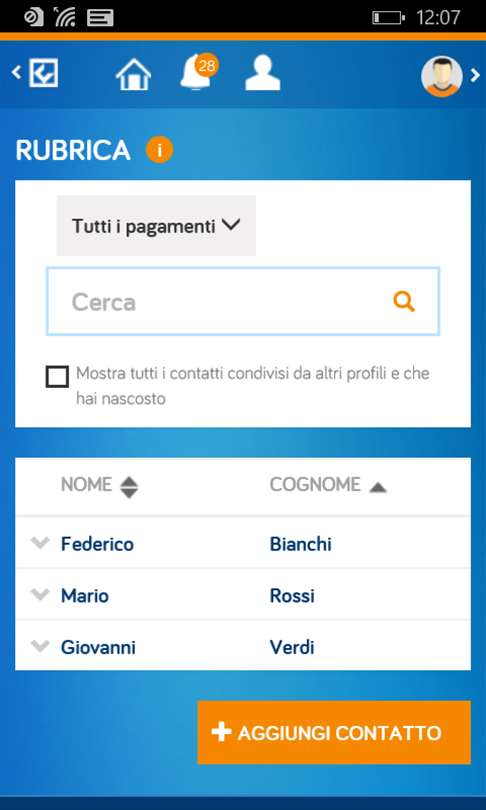Click the logout box-arrow icon
Viewport: 486px width, 810px height.
pyautogui.click(x=43, y=73)
